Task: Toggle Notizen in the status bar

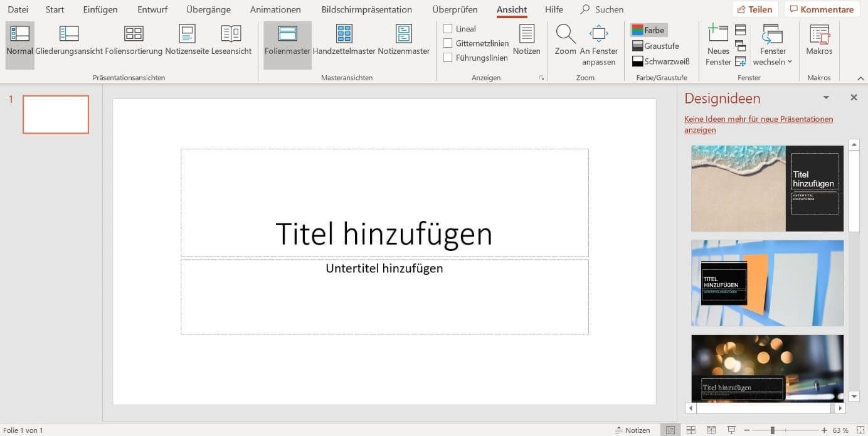Action: tap(632, 430)
